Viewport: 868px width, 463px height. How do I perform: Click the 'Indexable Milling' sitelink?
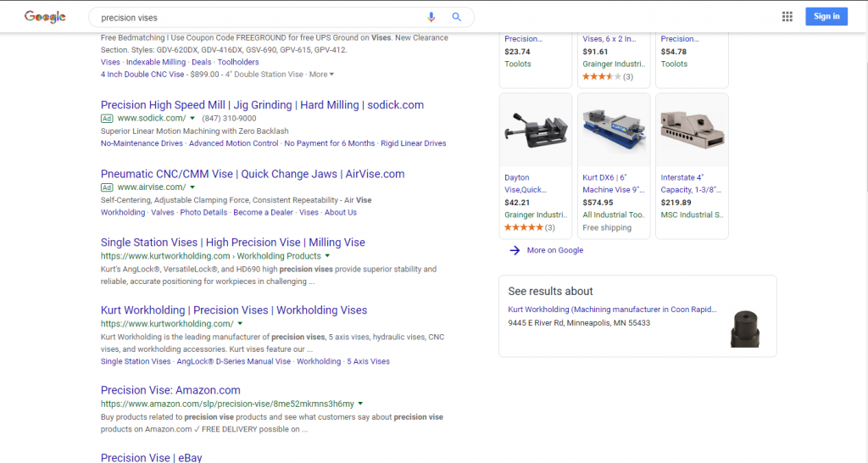coord(156,62)
